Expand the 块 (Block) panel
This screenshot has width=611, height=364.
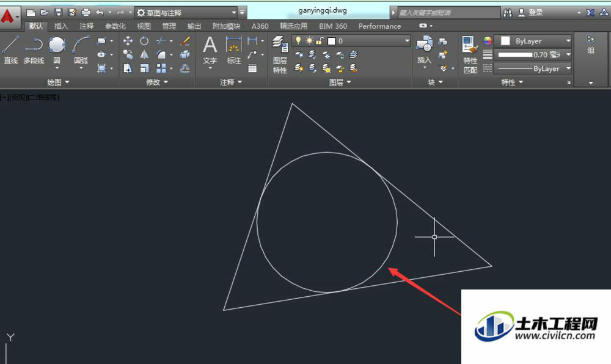pos(435,82)
